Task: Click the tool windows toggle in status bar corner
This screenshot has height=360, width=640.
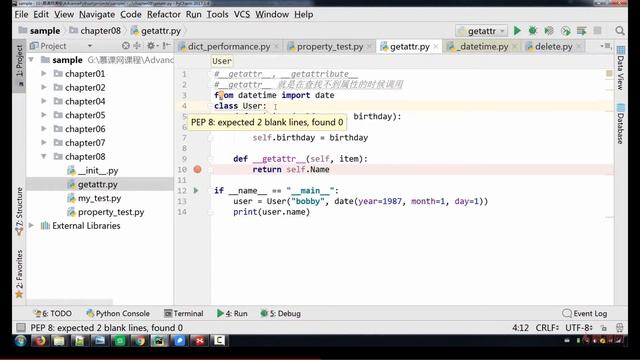Action: tap(21, 327)
